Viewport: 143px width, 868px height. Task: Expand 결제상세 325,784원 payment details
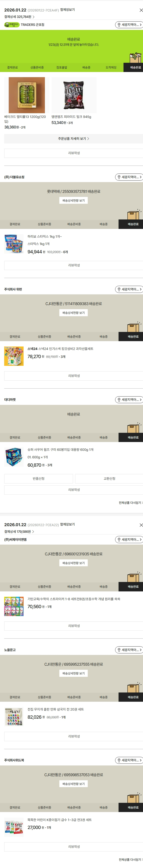tap(19, 17)
